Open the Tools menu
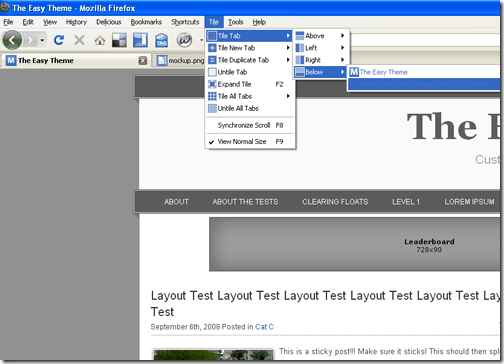The width and height of the screenshot is (504, 364). point(236,22)
